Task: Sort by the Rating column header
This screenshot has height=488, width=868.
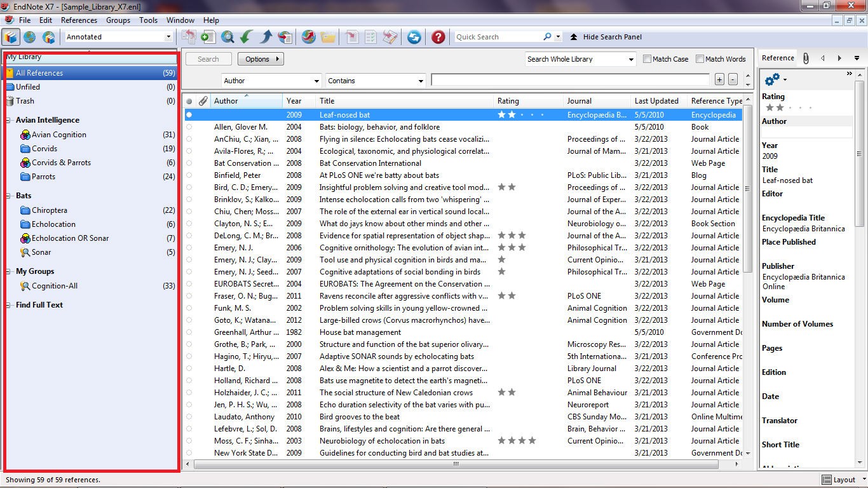Action: [x=529, y=100]
